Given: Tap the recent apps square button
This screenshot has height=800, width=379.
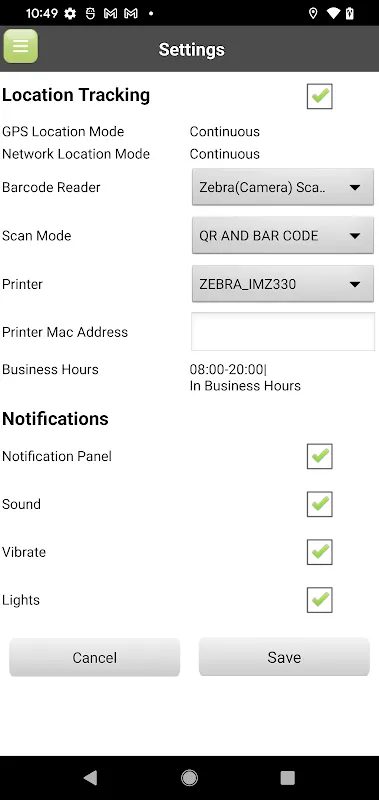Looking at the screenshot, I should tap(288, 777).
